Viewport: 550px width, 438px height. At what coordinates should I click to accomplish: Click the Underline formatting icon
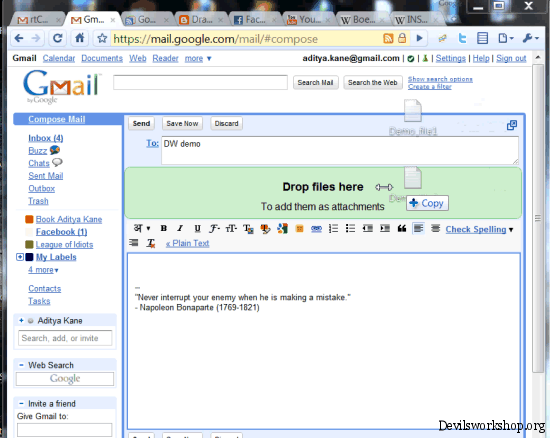pos(197,229)
